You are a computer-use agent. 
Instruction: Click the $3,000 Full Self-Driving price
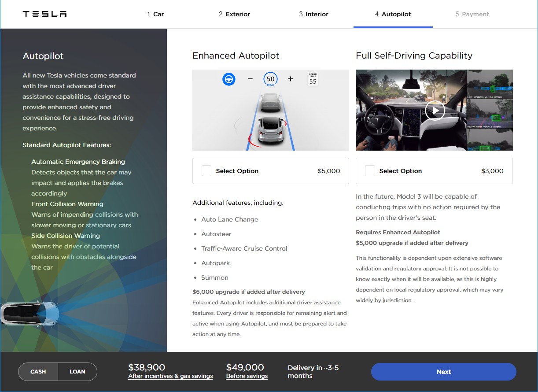(x=493, y=171)
